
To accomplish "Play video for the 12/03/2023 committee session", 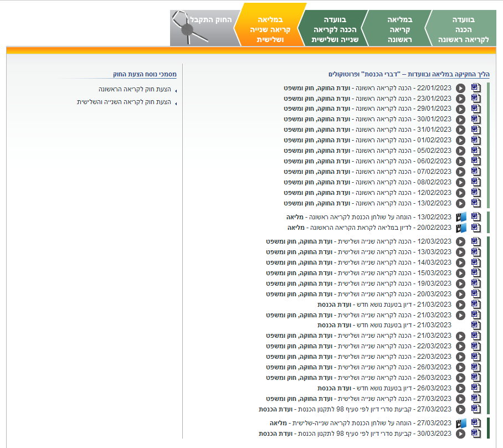I will pyautogui.click(x=460, y=241).
